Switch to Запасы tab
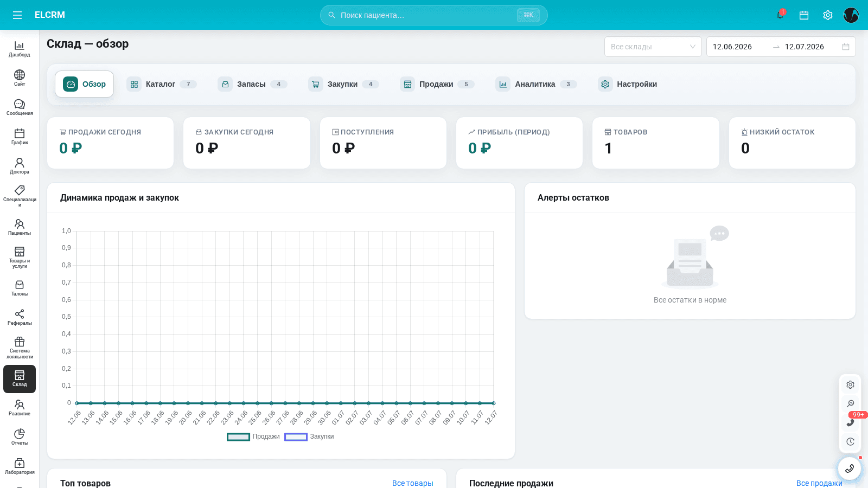This screenshot has width=868, height=488. pos(252,84)
